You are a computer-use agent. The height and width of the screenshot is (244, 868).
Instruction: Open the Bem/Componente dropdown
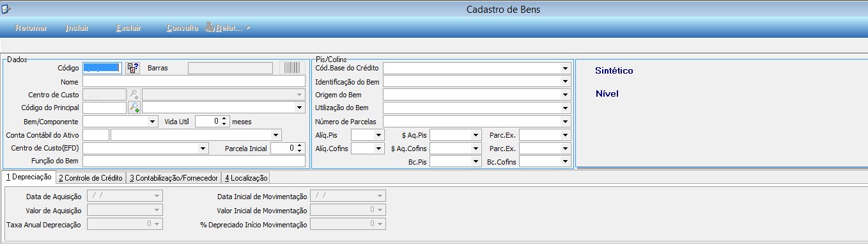pos(153,121)
